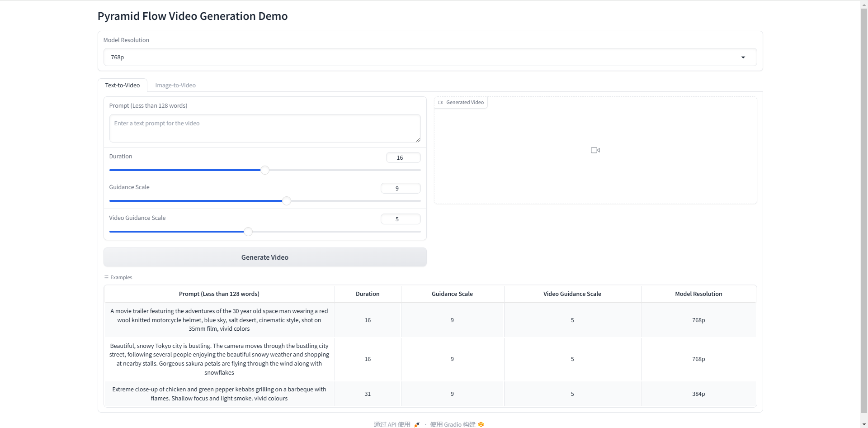Focus the text prompt input box
Screen dimensions: 868x428
[x=264, y=128]
